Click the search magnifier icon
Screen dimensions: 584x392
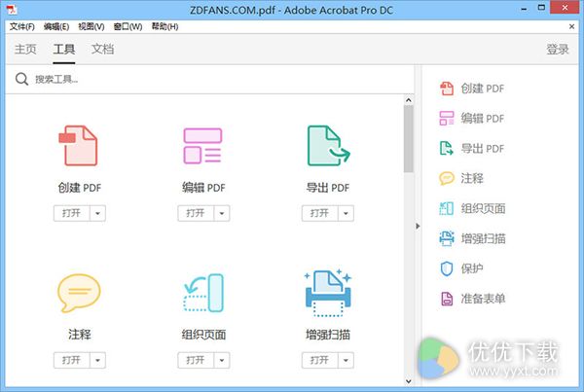[21, 79]
